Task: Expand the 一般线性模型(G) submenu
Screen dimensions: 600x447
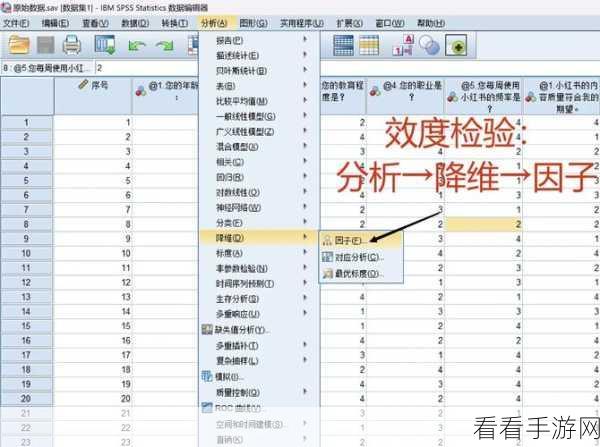Action: click(x=259, y=116)
